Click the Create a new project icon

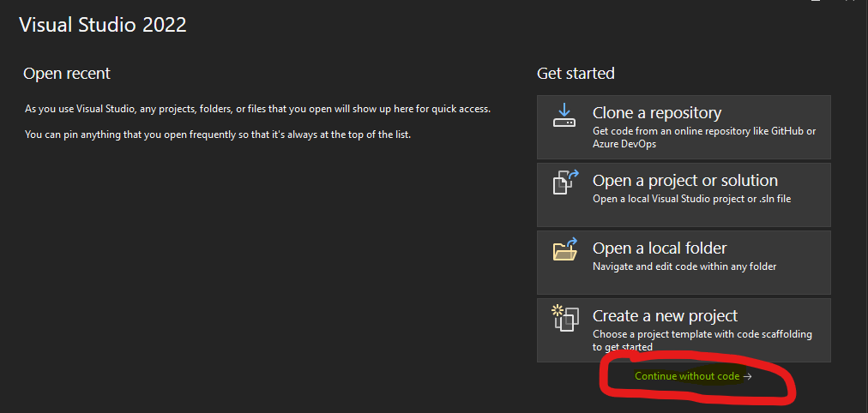565,318
